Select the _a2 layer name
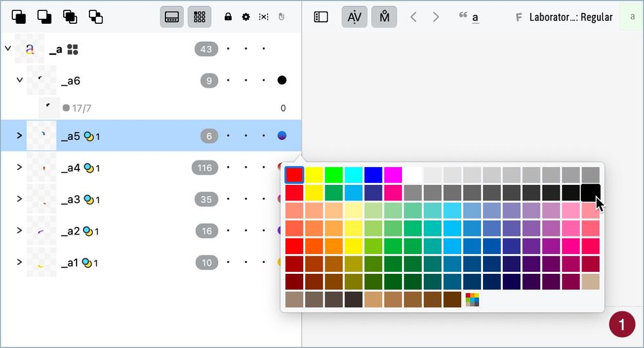The height and width of the screenshot is (348, 644). (x=70, y=231)
